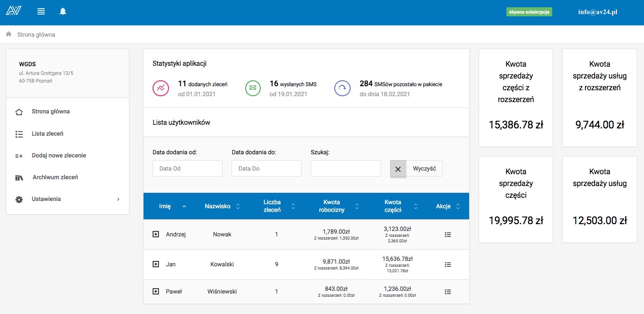644x314 pixels.
Task: Open actions list icon for Jan Kowalski
Action: (x=448, y=265)
